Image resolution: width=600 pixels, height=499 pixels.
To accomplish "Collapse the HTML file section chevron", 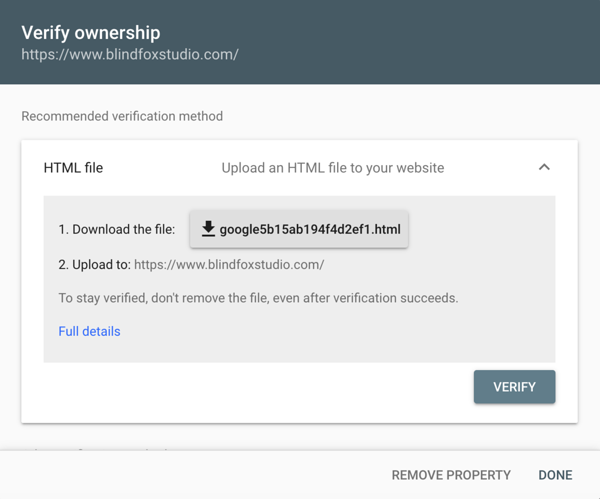I will [544, 167].
